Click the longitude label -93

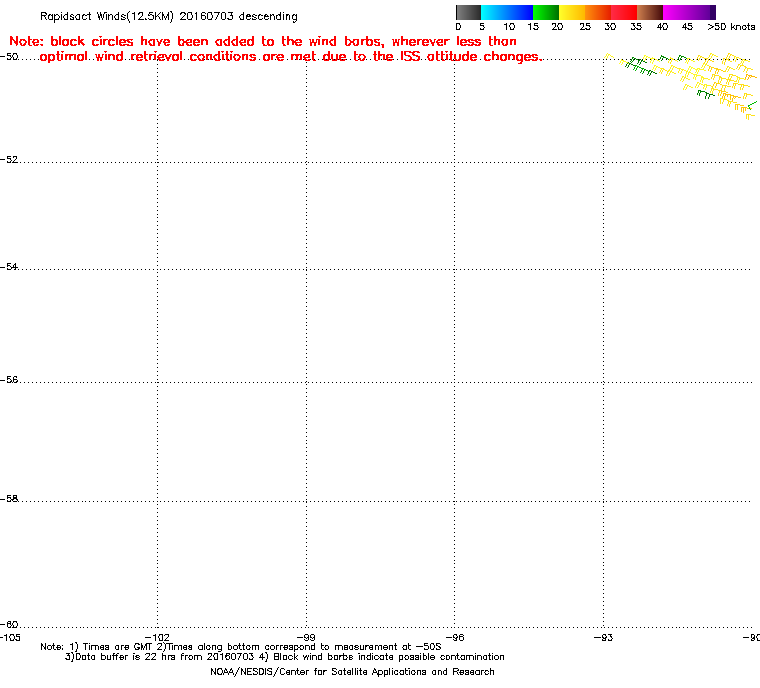click(x=603, y=637)
